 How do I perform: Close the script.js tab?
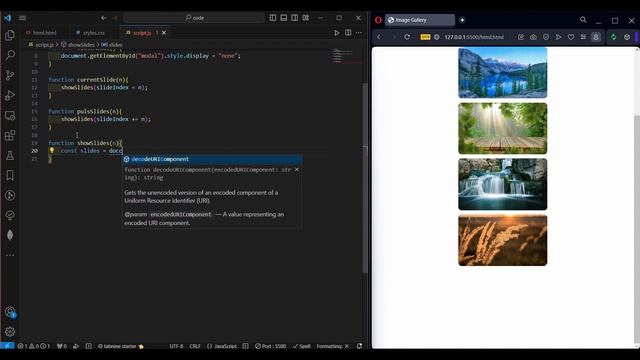pyautogui.click(x=164, y=33)
